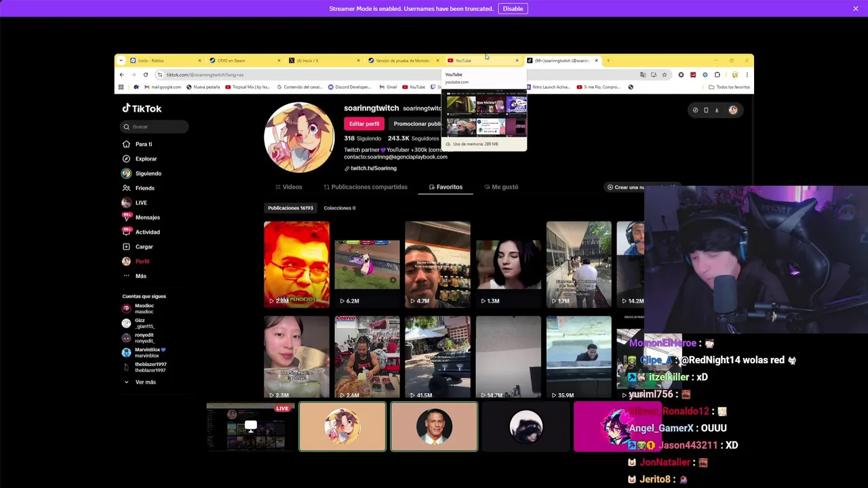The width and height of the screenshot is (868, 488).
Task: Open the browser extensions puzzle icon
Action: click(x=717, y=75)
